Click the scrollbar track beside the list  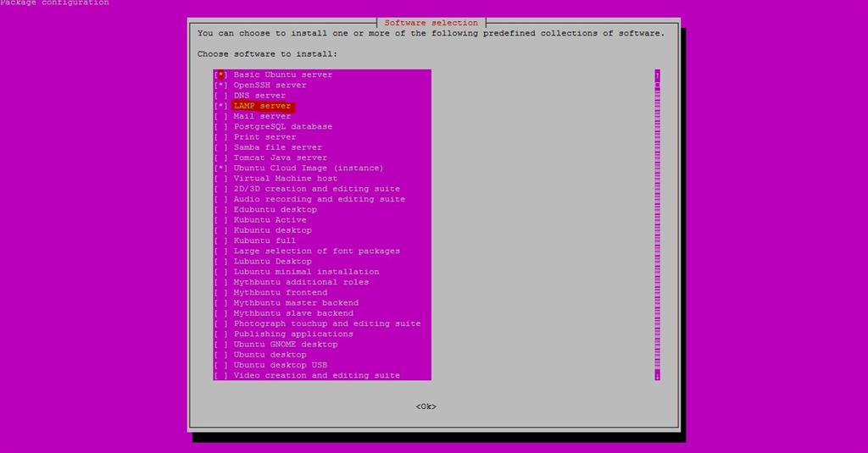tap(657, 225)
